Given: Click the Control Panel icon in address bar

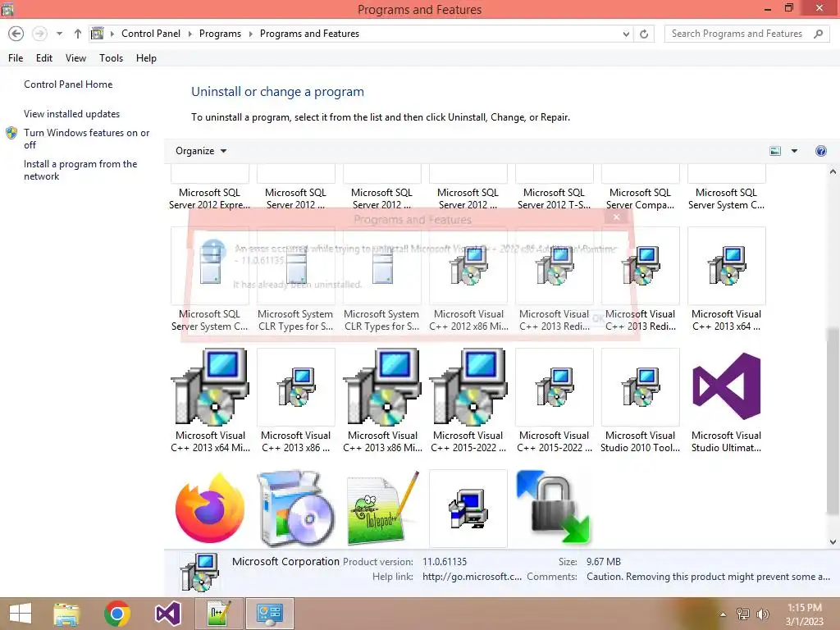Looking at the screenshot, I should point(97,34).
